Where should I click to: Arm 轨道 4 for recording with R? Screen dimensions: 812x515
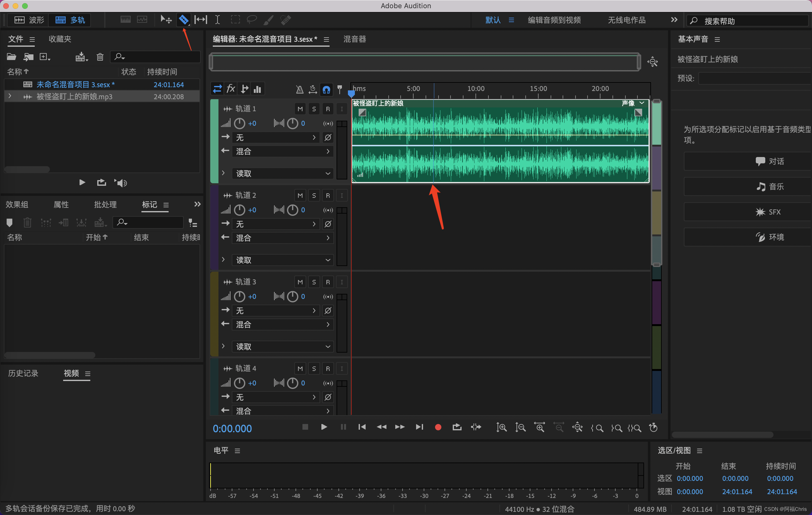[x=328, y=368]
